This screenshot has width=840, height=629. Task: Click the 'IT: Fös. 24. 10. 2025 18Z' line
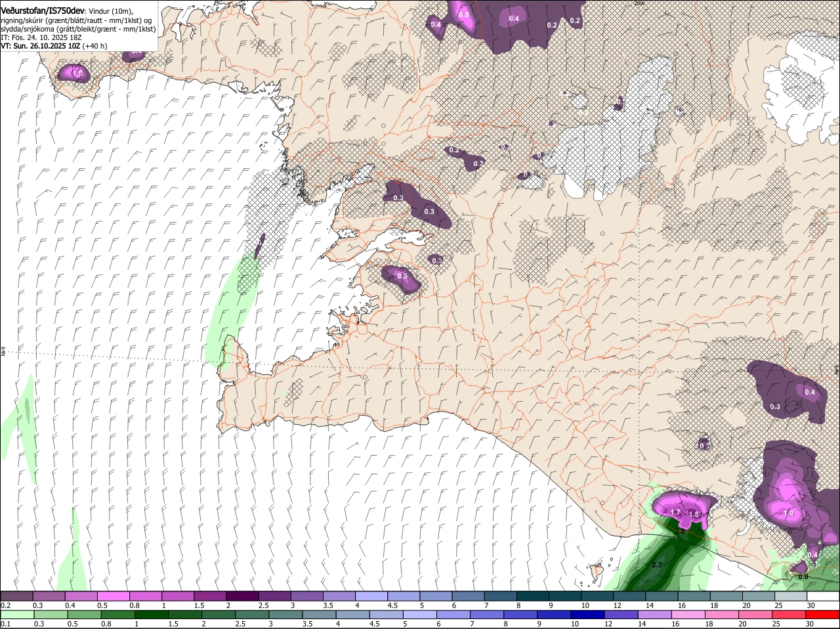click(x=41, y=38)
